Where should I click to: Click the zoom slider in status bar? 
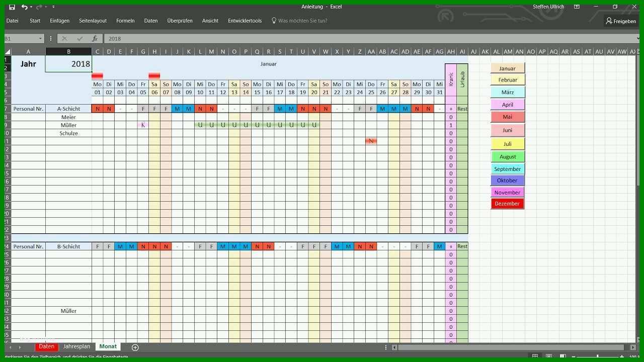coord(599,357)
